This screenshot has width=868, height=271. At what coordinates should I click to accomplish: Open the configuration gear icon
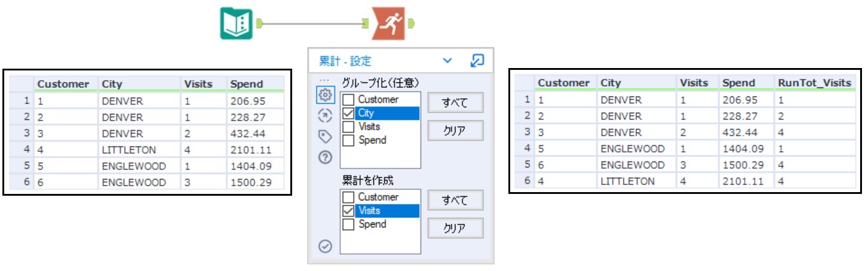(325, 95)
